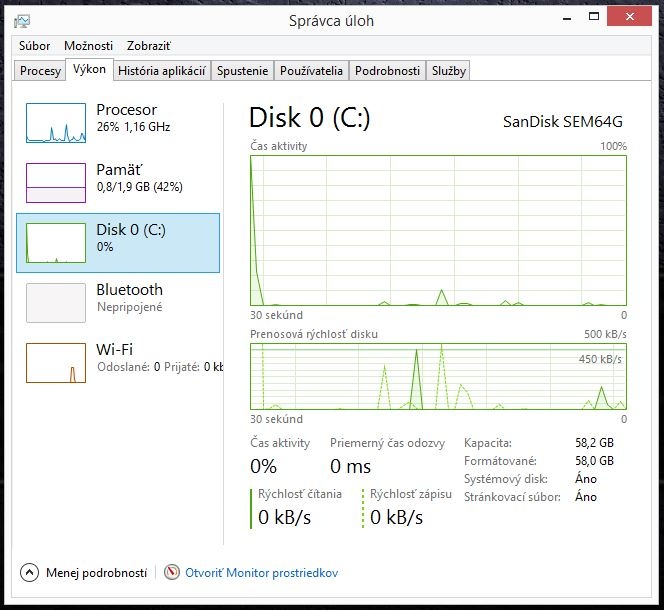Click the Task Manager title bar icon
This screenshot has width=664, height=610.
[22, 21]
